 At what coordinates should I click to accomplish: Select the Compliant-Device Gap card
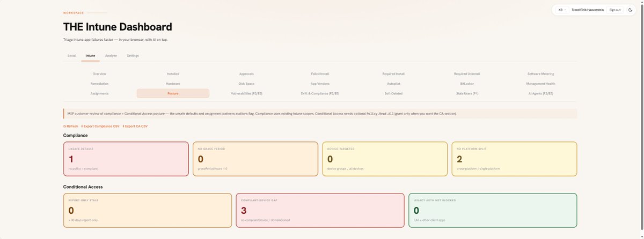click(320, 211)
